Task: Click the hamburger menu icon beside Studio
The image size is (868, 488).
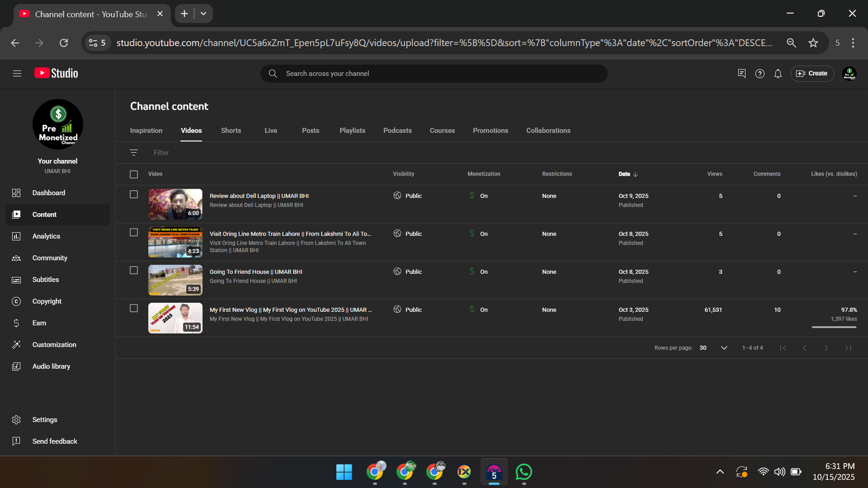Action: [x=17, y=73]
